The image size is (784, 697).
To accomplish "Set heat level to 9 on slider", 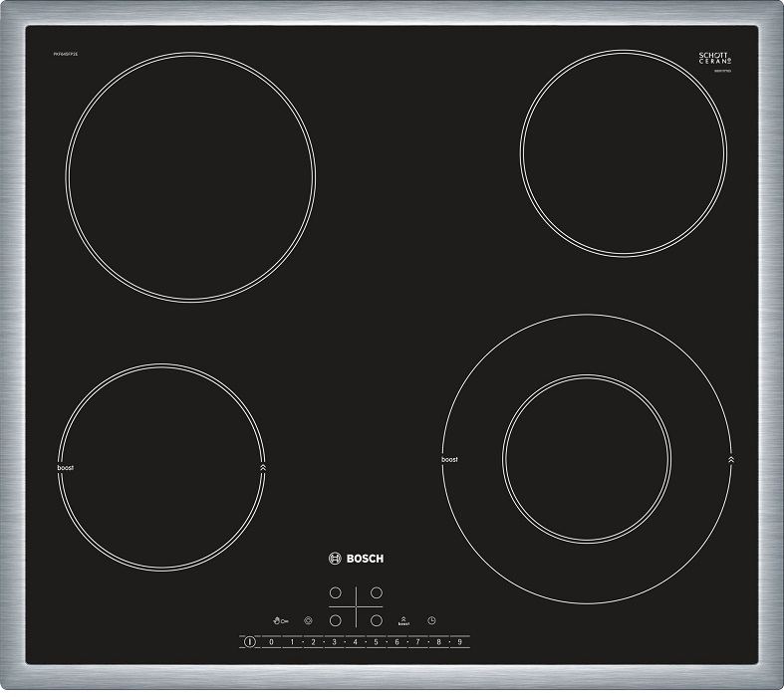I will [x=459, y=643].
